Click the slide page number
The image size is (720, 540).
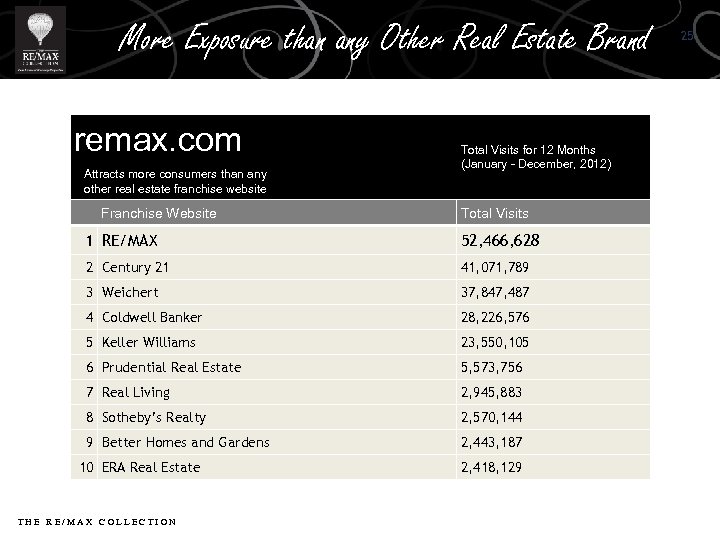click(687, 36)
